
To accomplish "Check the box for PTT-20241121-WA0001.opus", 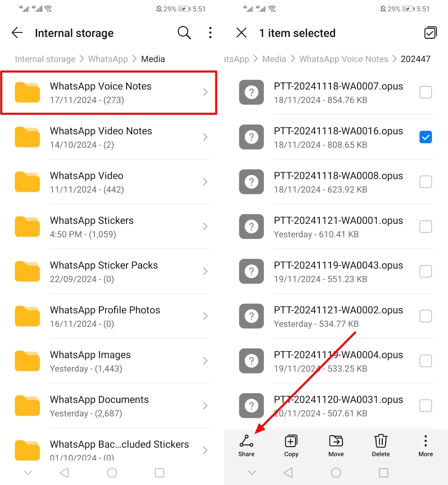I will (426, 226).
